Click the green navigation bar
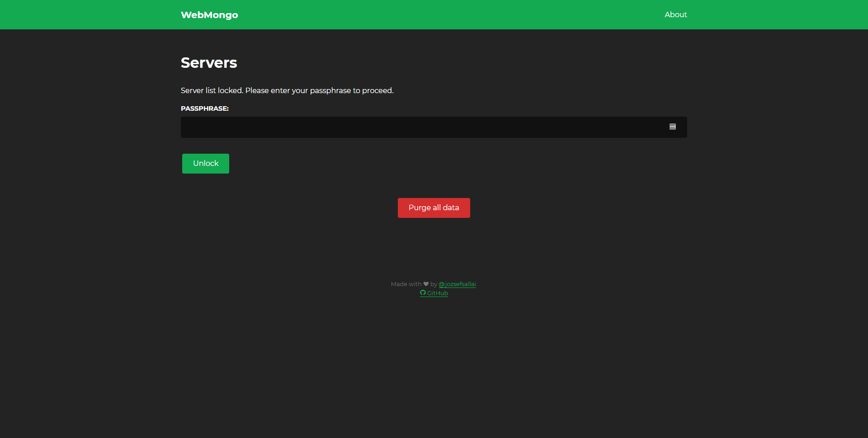This screenshot has height=438, width=868. (x=434, y=14)
